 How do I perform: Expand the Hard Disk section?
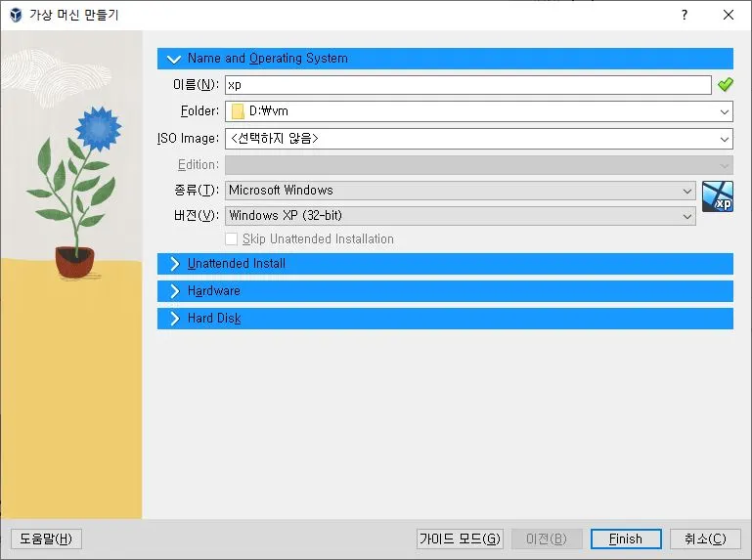click(445, 319)
